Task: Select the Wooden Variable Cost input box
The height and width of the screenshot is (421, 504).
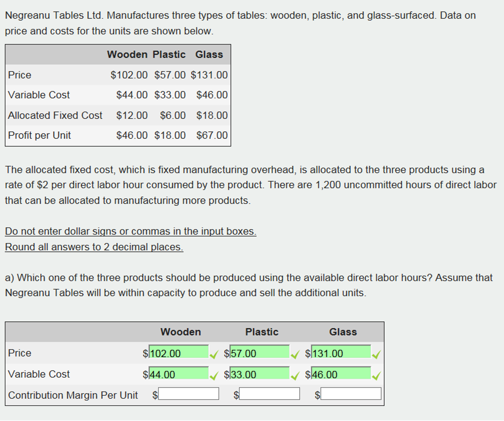Action: pos(179,373)
